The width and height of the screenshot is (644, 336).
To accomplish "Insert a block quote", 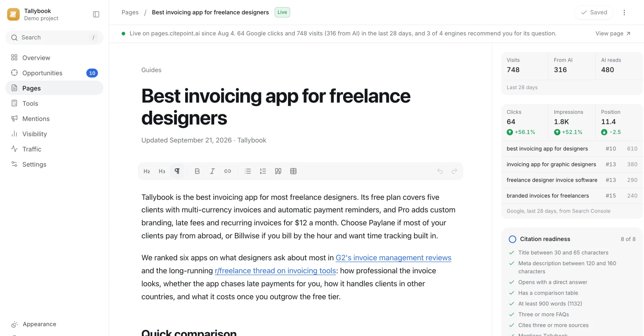I will click(x=278, y=171).
